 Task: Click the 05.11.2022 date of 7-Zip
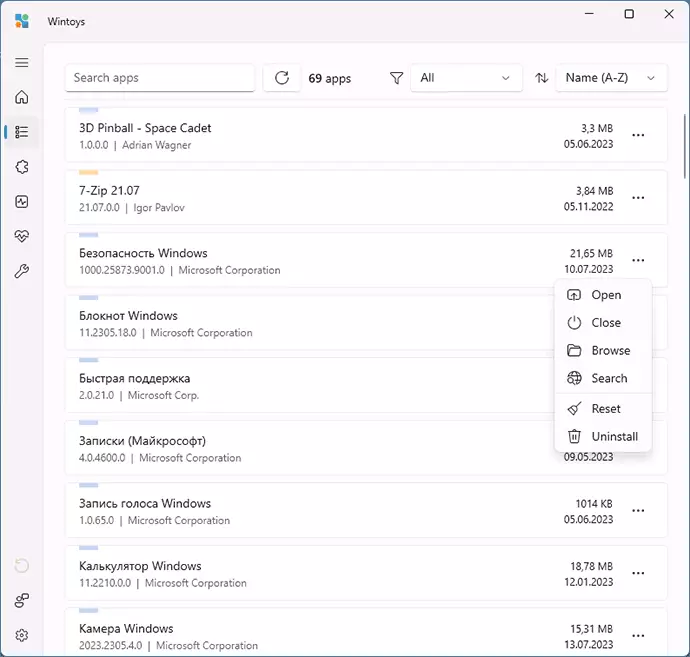coord(588,206)
